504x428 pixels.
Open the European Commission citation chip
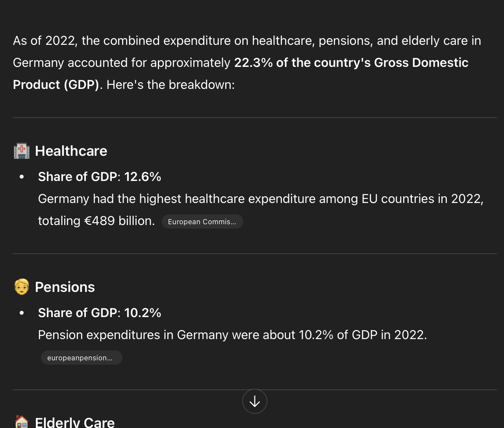click(202, 221)
